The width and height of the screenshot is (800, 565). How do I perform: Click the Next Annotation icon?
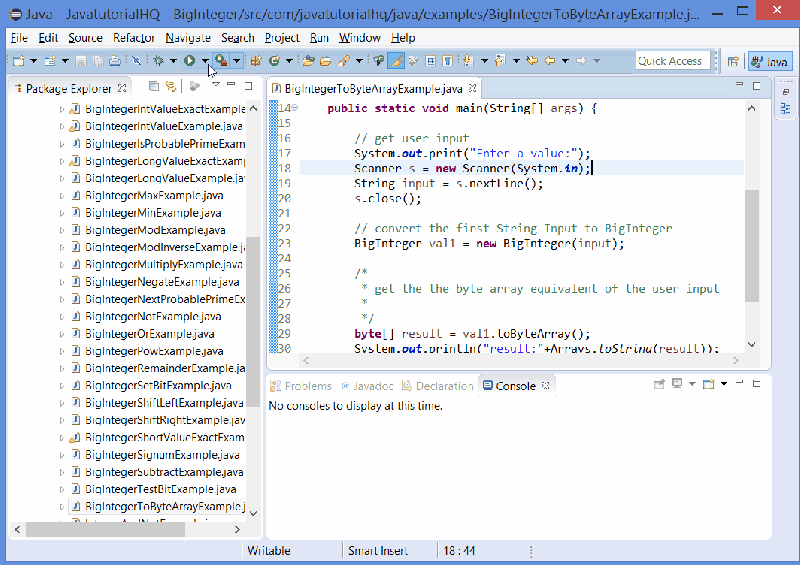click(x=468, y=61)
